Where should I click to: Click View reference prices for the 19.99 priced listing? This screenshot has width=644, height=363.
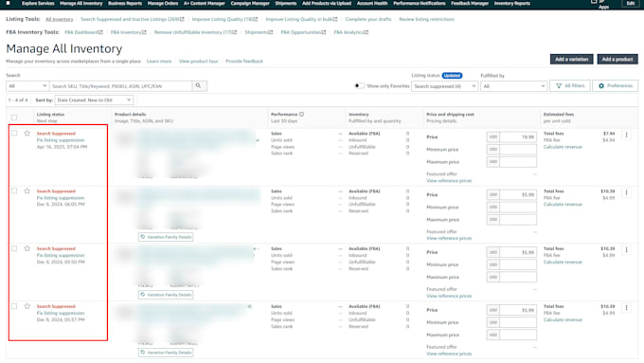[449, 181]
